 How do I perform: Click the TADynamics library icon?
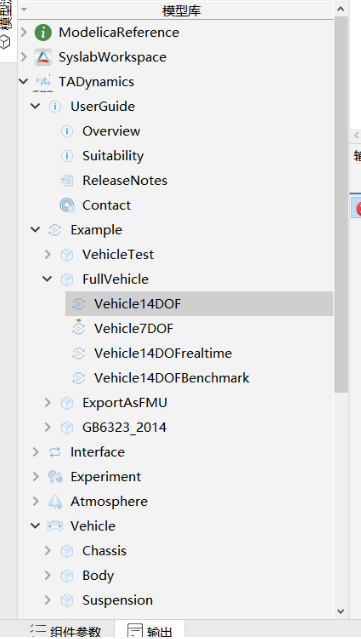(43, 82)
